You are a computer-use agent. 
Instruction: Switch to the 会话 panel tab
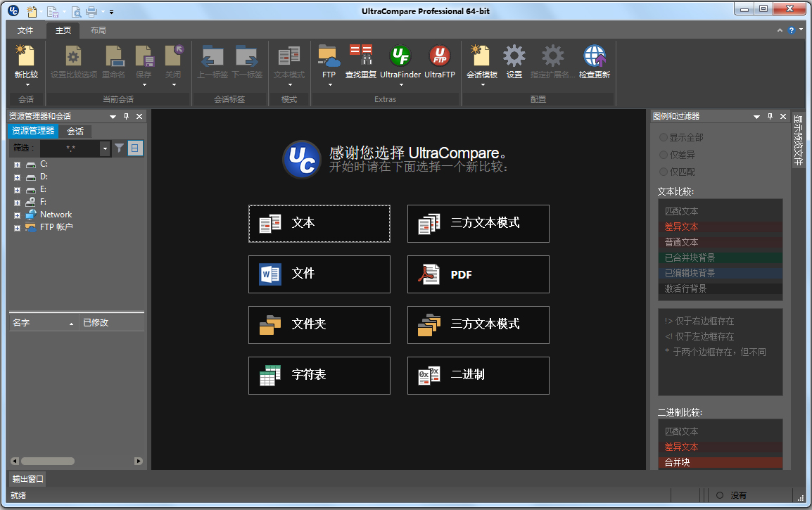pyautogui.click(x=75, y=131)
